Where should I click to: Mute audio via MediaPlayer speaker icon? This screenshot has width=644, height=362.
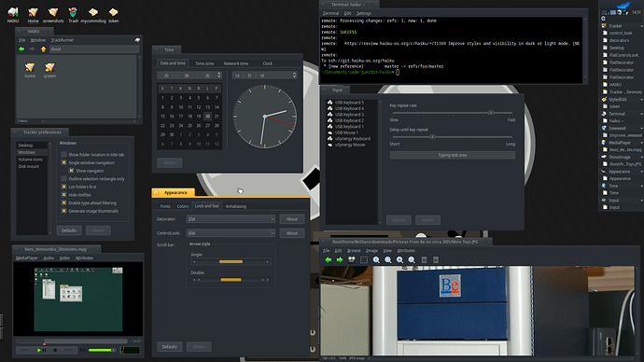pyautogui.click(x=82, y=350)
